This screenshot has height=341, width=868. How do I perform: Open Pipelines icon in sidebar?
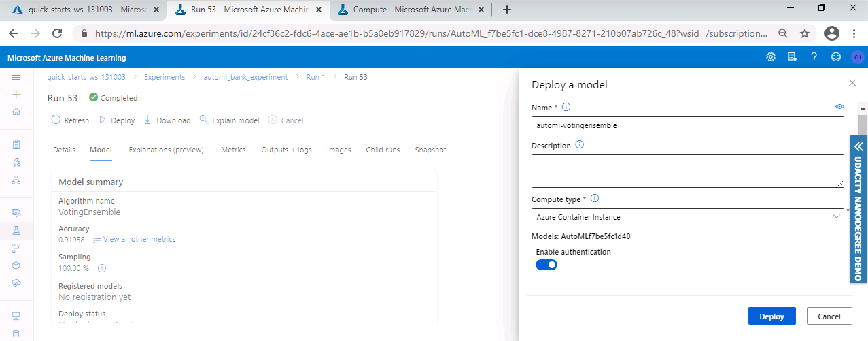pyautogui.click(x=16, y=248)
